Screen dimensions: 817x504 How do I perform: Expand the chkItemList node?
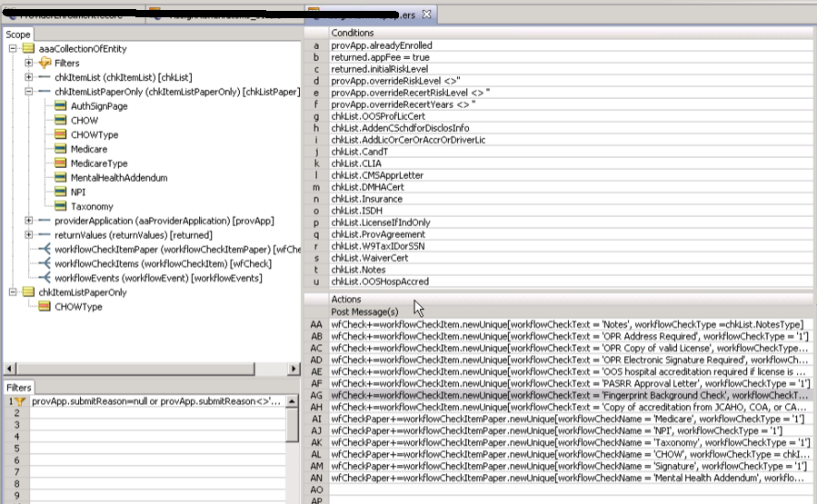click(29, 77)
